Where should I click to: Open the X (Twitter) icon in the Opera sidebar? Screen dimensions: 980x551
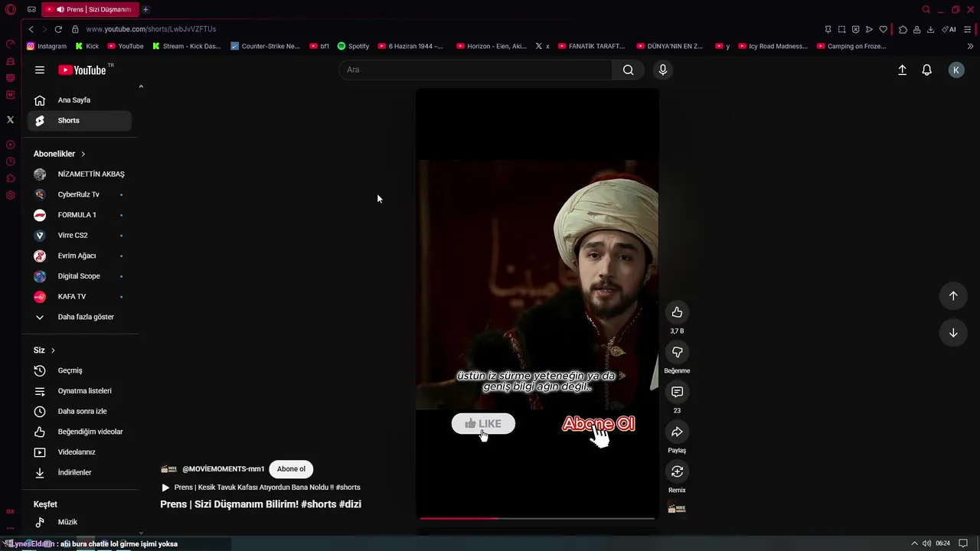click(x=10, y=119)
